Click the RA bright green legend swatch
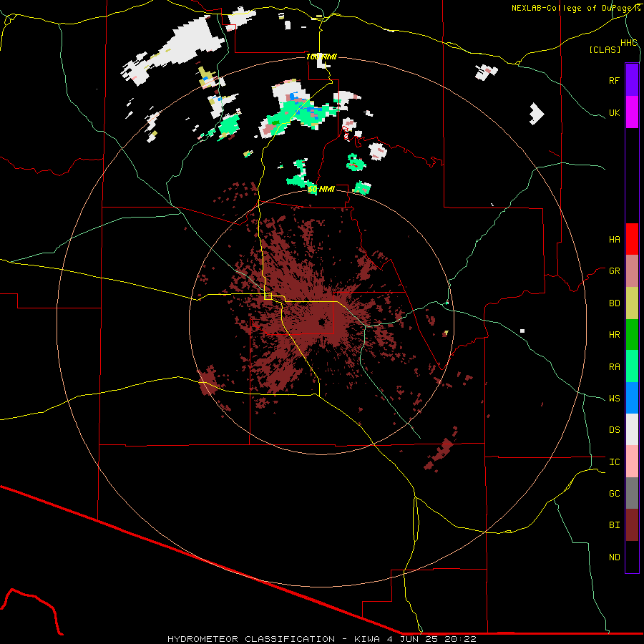Viewport: 644px width, 644px height. 632,366
